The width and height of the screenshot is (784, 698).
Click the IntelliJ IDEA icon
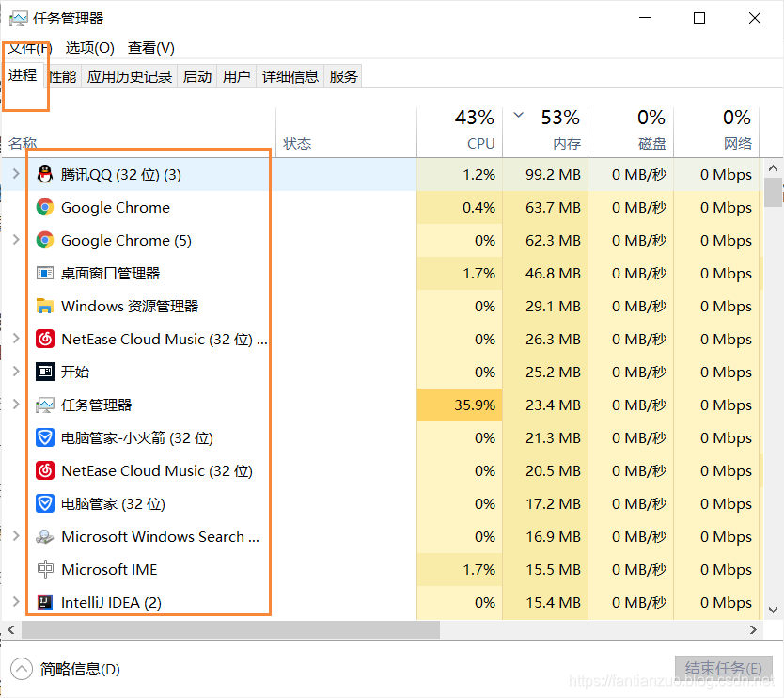tap(45, 602)
